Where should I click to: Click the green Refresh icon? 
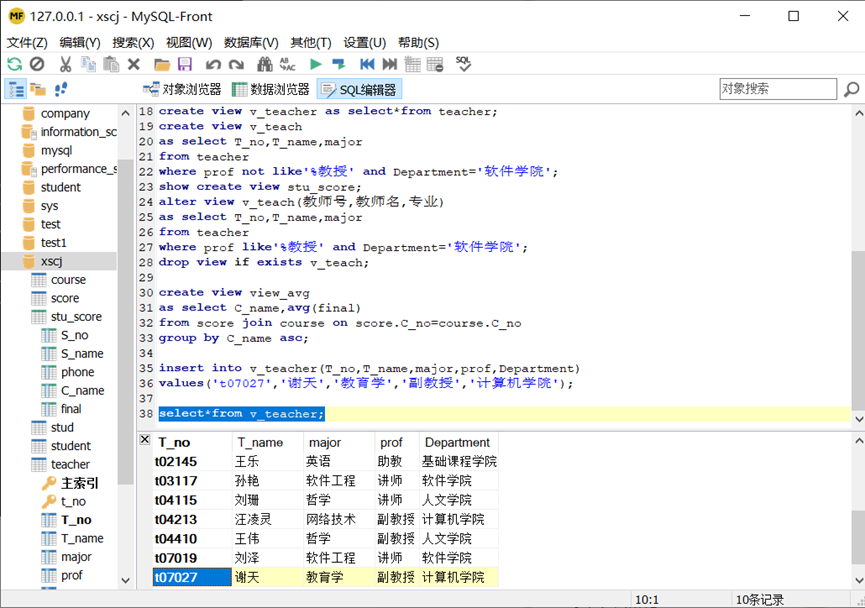point(14,63)
